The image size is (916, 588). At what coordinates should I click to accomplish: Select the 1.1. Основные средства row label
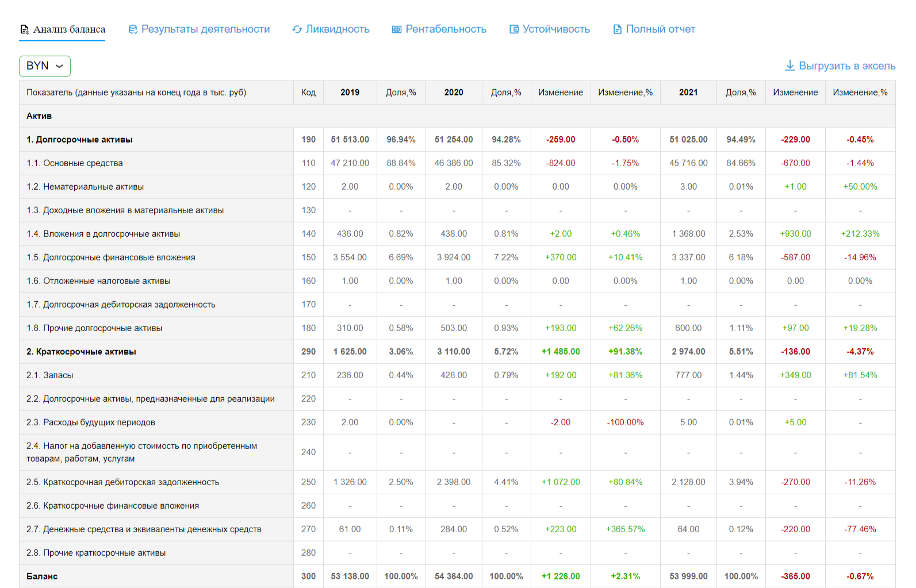coord(75,163)
